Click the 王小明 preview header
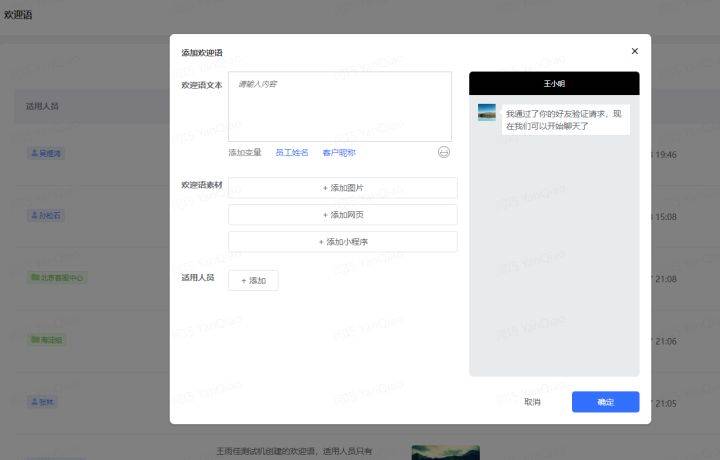Image resolution: width=720 pixels, height=460 pixels. (554, 84)
